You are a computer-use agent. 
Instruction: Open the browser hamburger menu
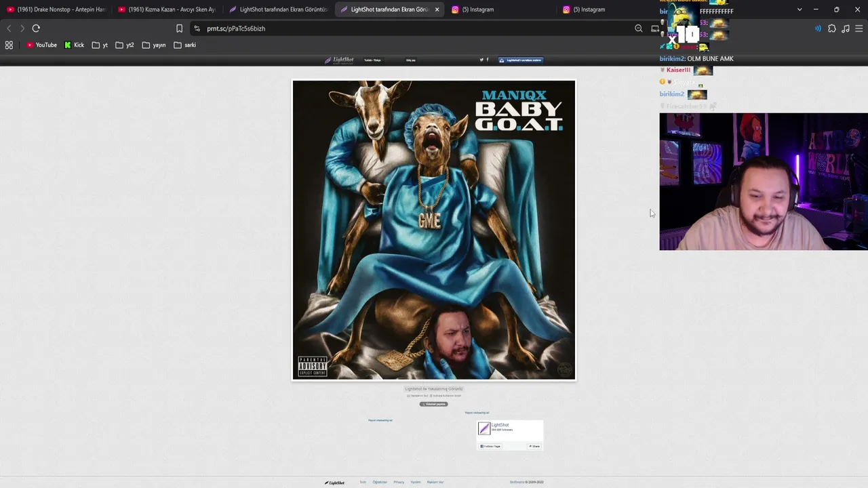click(x=859, y=28)
